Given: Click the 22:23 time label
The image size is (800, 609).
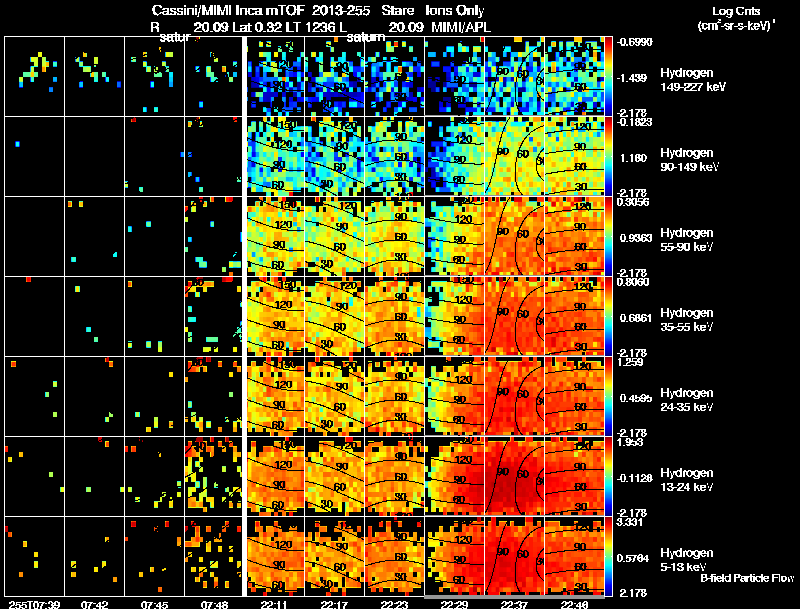Looking at the screenshot, I should 394,604.
